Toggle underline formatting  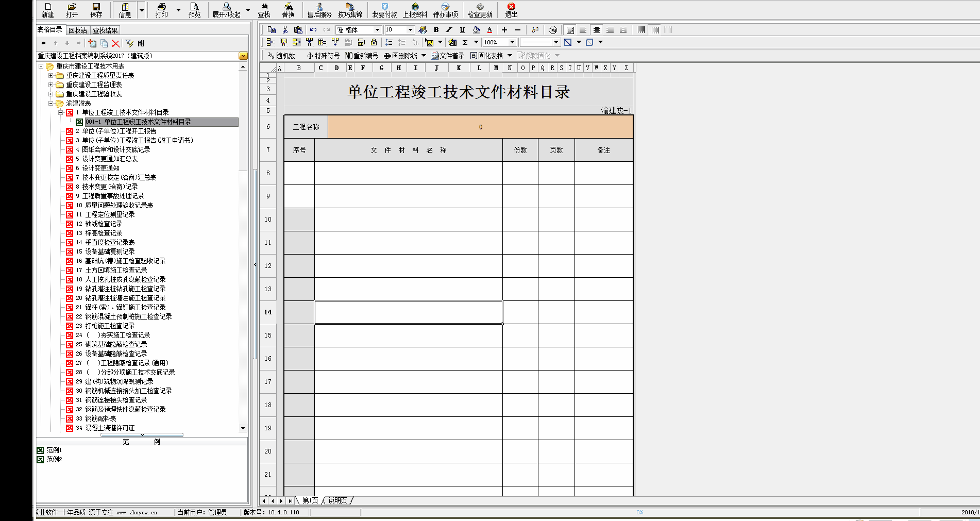click(462, 30)
